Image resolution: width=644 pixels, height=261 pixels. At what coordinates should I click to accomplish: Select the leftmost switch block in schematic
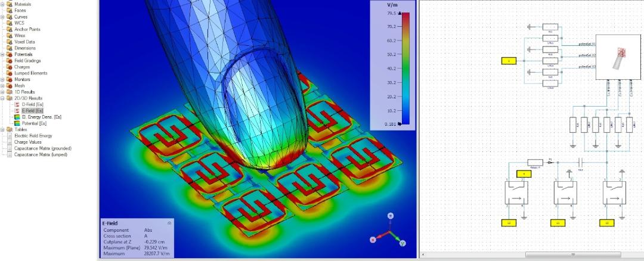516,192
